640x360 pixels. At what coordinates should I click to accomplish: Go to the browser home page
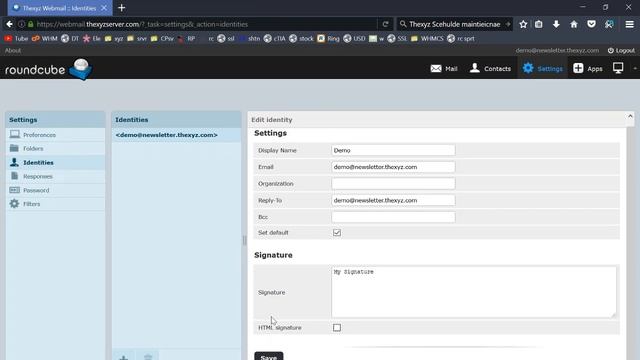[x=573, y=24]
